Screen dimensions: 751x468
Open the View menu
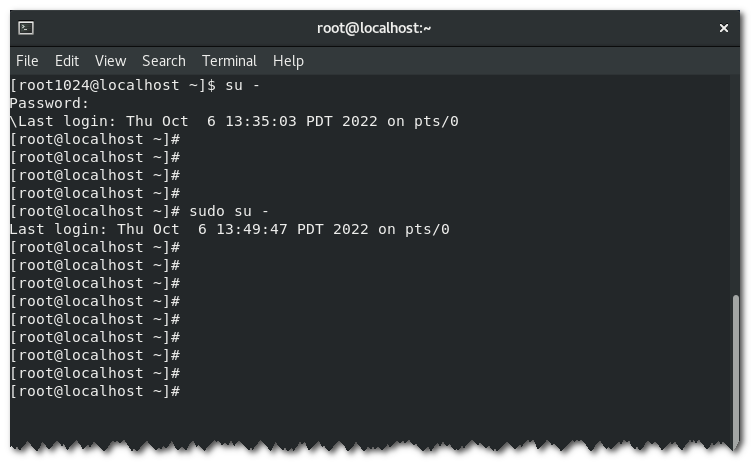point(110,61)
